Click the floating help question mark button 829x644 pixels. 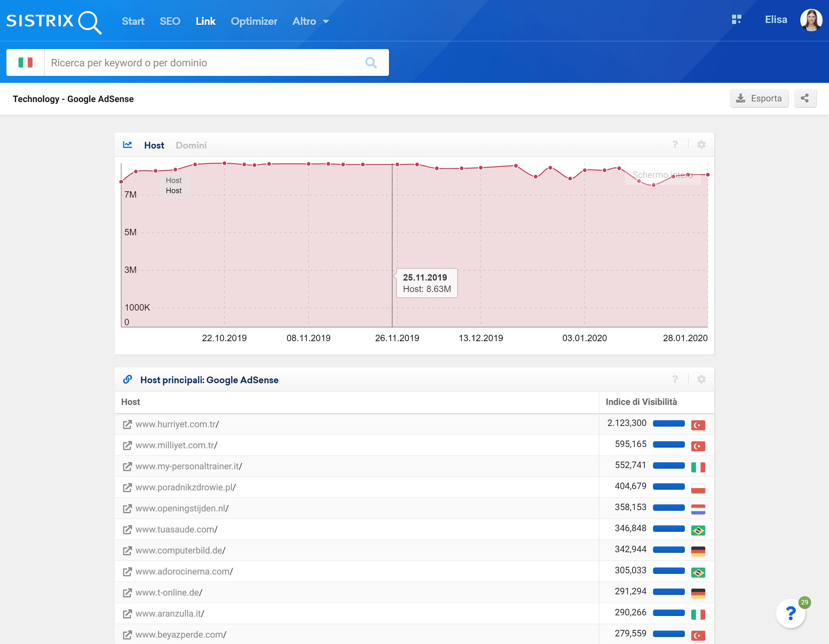(x=791, y=614)
